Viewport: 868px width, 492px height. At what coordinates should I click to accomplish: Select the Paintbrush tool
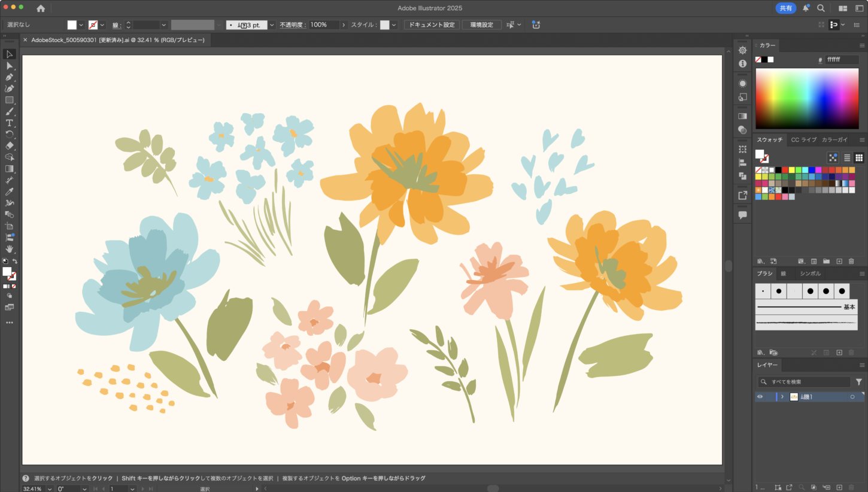(x=10, y=112)
